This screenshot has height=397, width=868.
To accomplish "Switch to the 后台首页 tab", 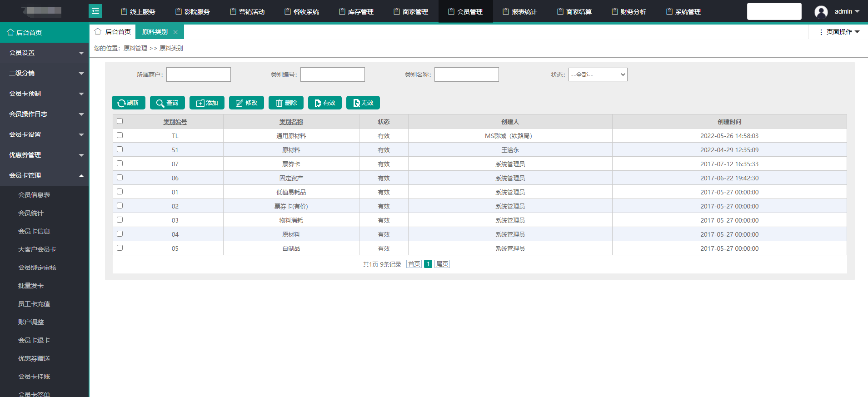I will (113, 32).
